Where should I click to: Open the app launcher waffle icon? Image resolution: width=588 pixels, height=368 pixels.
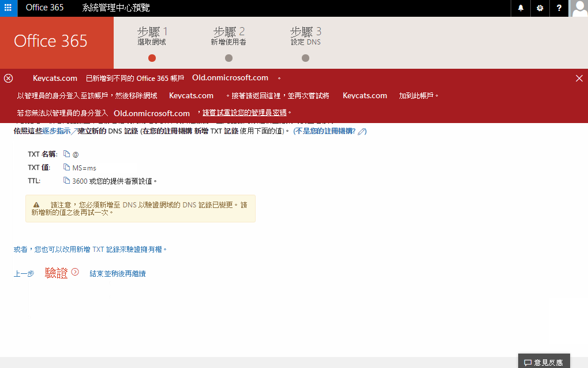pyautogui.click(x=8, y=8)
